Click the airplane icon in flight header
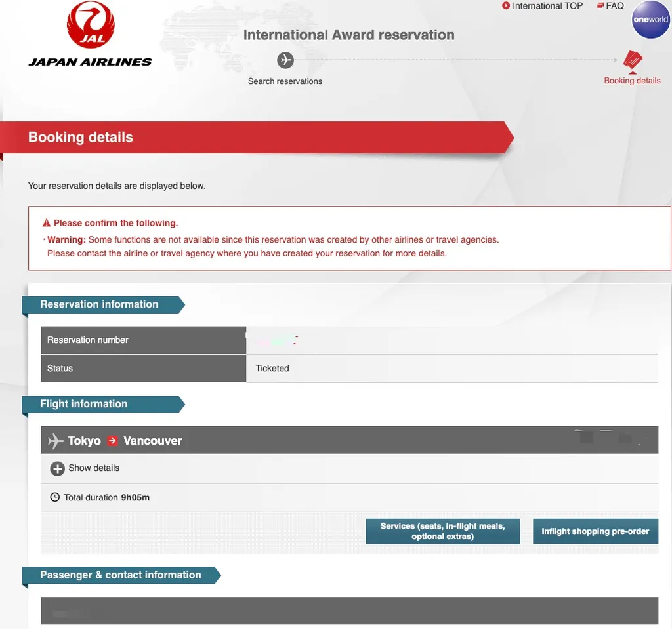Screen dimensions: 672x629 click(x=56, y=441)
